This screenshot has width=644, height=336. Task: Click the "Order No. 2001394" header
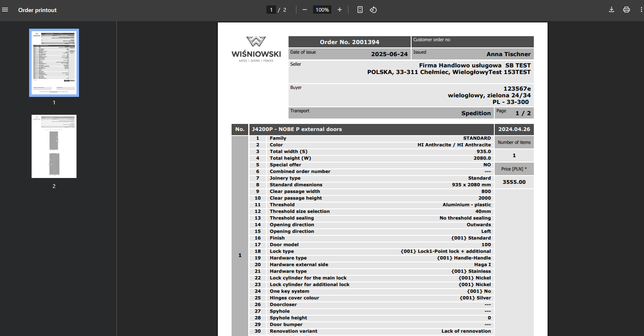[x=349, y=42]
